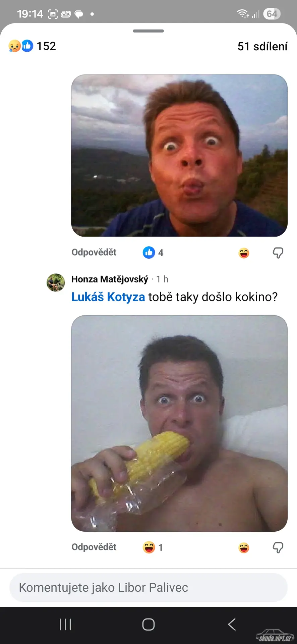This screenshot has height=644, width=297.
Task: React with haha emoji on first photo comment
Action: (x=244, y=253)
